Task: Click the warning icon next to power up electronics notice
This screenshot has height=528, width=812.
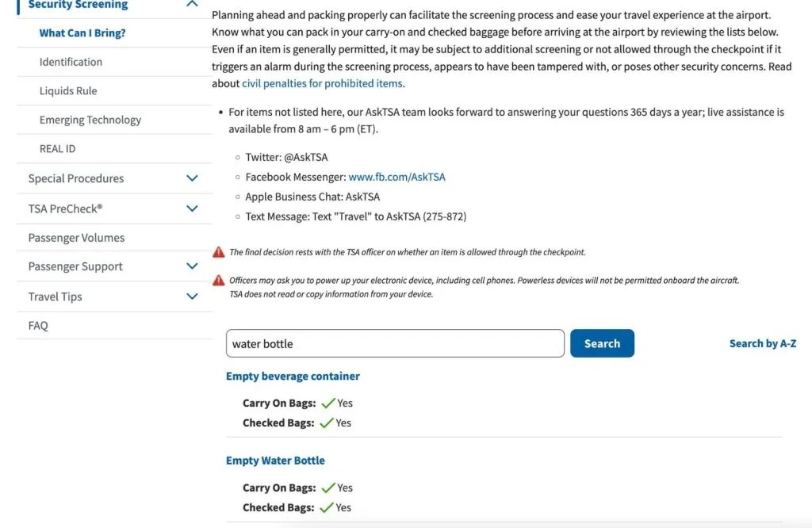Action: coord(218,281)
